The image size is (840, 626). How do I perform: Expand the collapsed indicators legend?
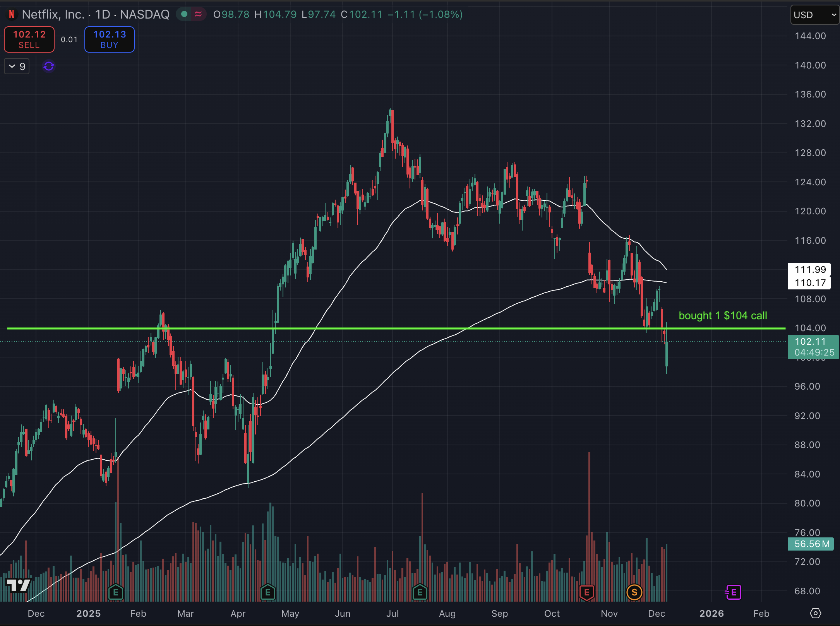[17, 67]
